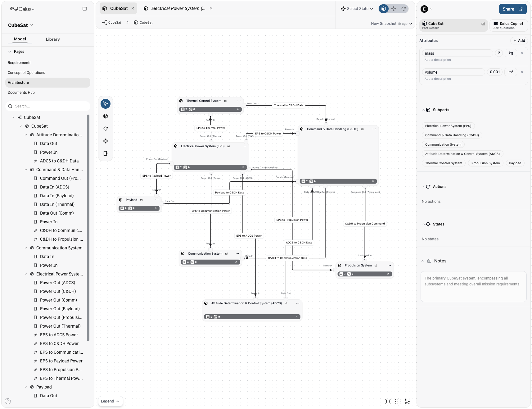Click the exit/leave icon at toolbar bottom
This screenshot has height=409, width=532.
[x=106, y=153]
